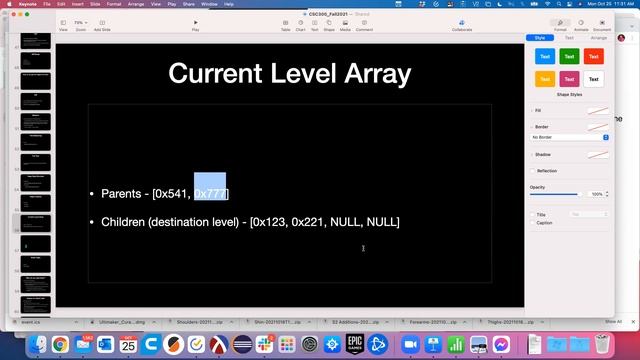Open the File menu
This screenshot has height=360, width=640.
point(47,4)
